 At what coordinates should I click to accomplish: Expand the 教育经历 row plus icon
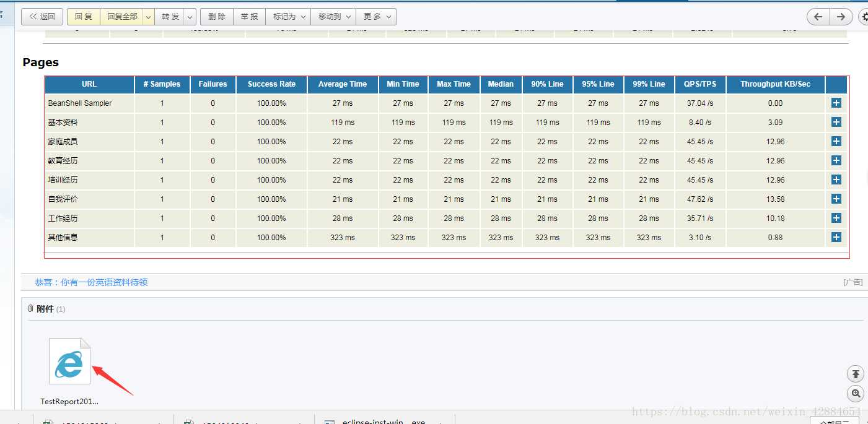pos(836,161)
